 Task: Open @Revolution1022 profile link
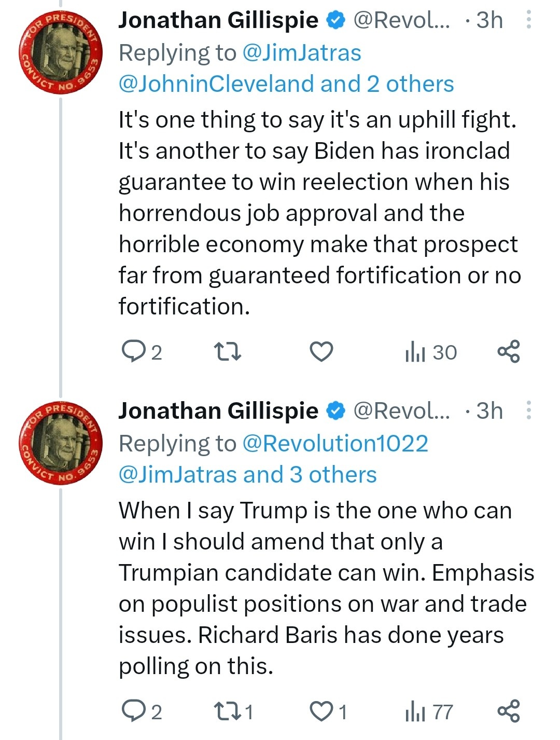click(335, 443)
